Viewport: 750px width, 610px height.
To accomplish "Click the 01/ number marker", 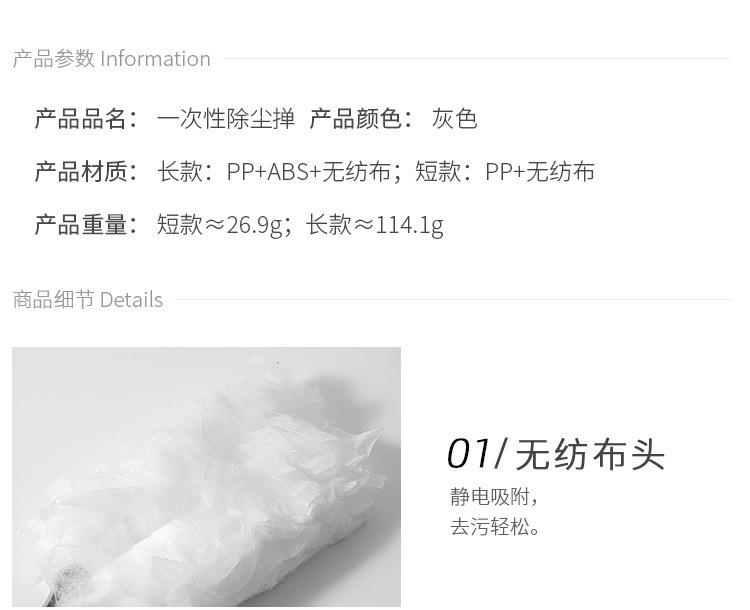I will [x=476, y=454].
